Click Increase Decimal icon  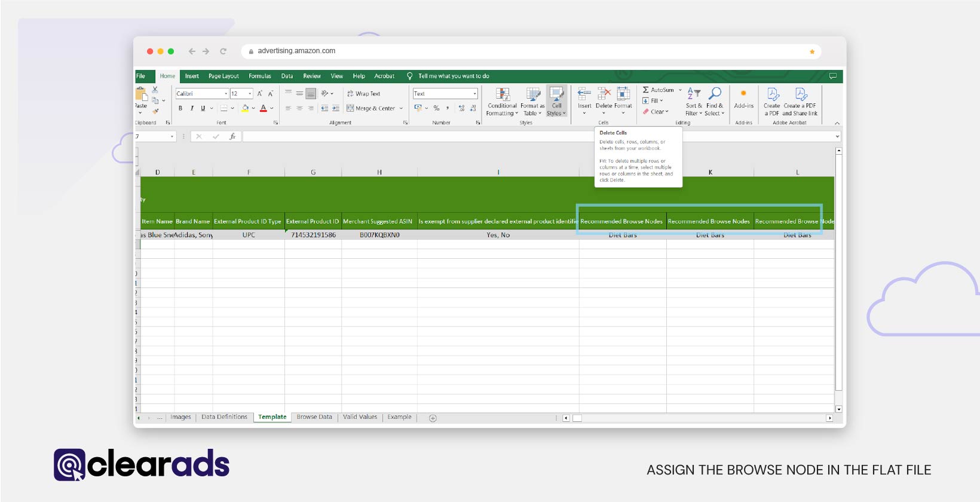(x=461, y=108)
